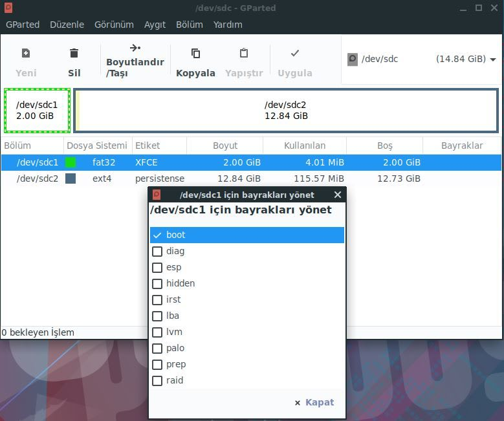Enable the raid flag checkbox
Screen dimensions: 504x421
(x=157, y=381)
